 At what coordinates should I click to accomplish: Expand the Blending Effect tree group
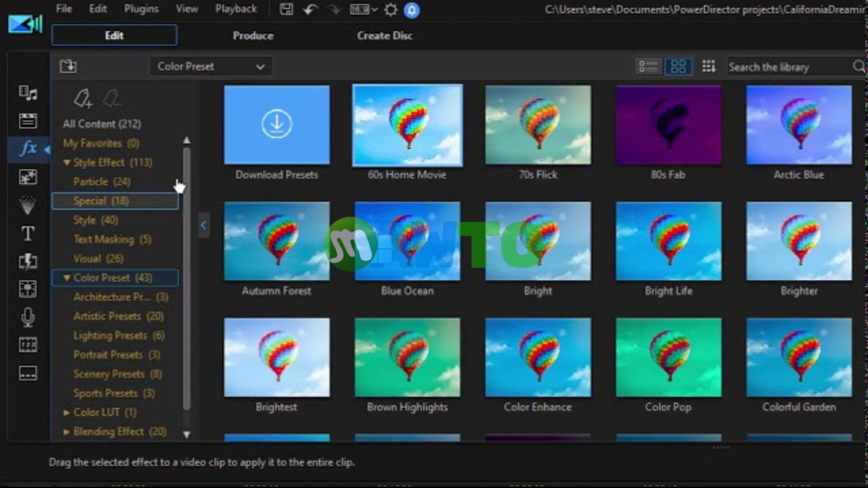[x=66, y=431]
